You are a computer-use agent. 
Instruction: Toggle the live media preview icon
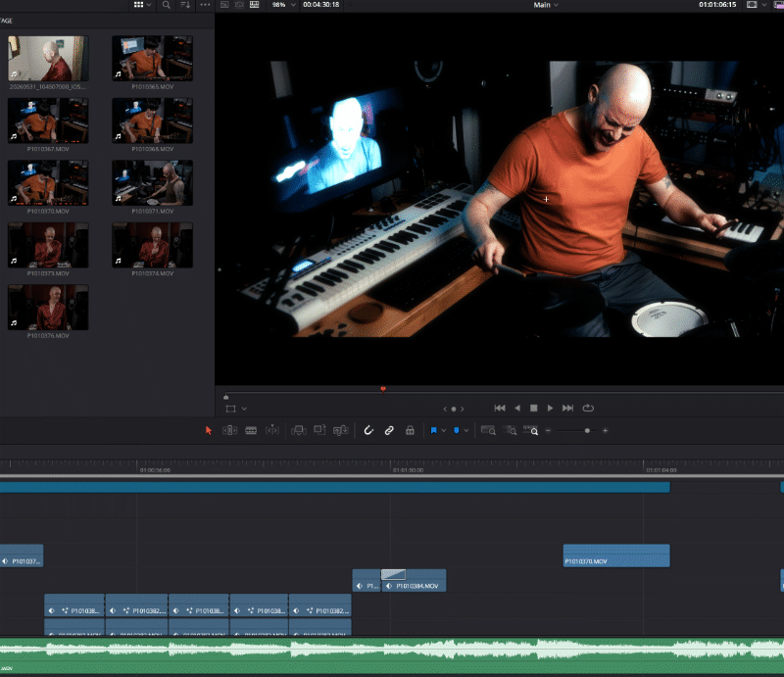point(239,5)
